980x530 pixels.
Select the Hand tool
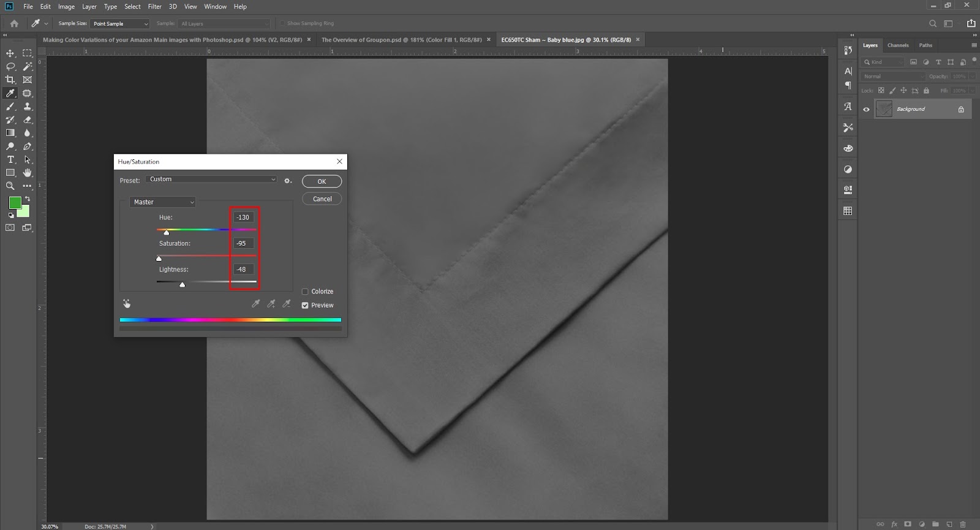[28, 173]
